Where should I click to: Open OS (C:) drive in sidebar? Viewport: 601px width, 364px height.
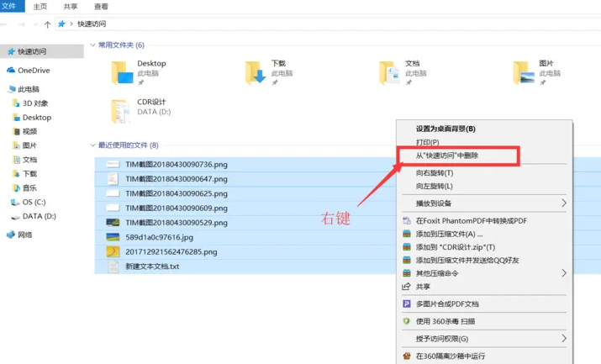pyautogui.click(x=34, y=202)
